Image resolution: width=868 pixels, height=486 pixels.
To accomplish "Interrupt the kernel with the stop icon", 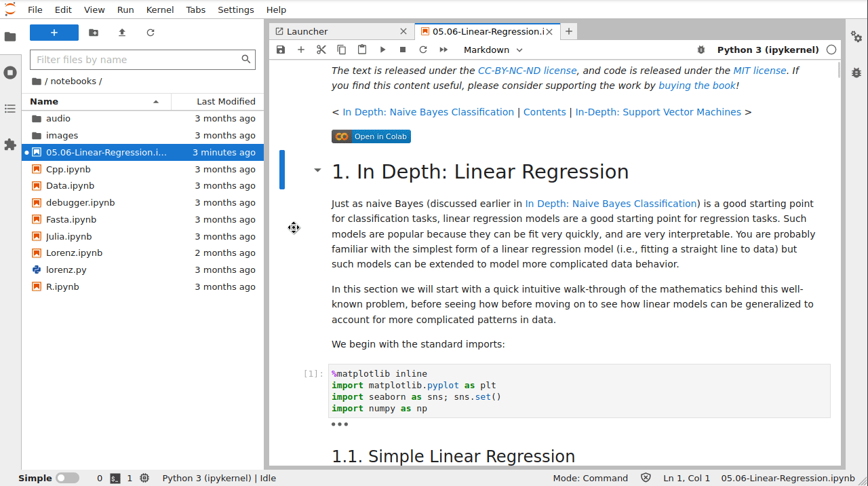I will click(403, 50).
